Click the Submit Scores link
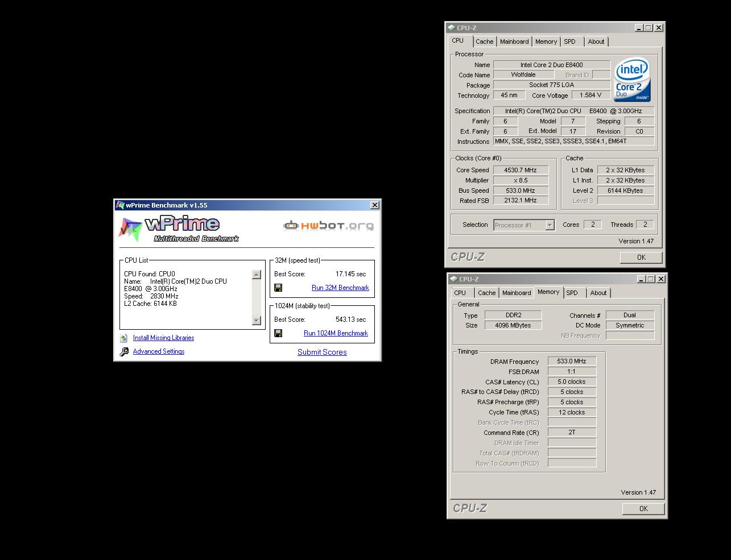Screen dimensions: 731x560 pyautogui.click(x=322, y=352)
